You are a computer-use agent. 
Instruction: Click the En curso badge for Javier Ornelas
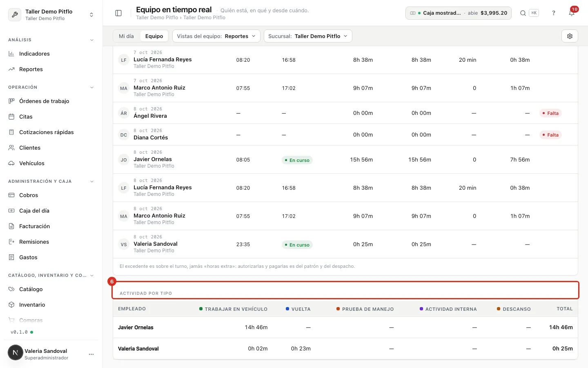tap(297, 160)
